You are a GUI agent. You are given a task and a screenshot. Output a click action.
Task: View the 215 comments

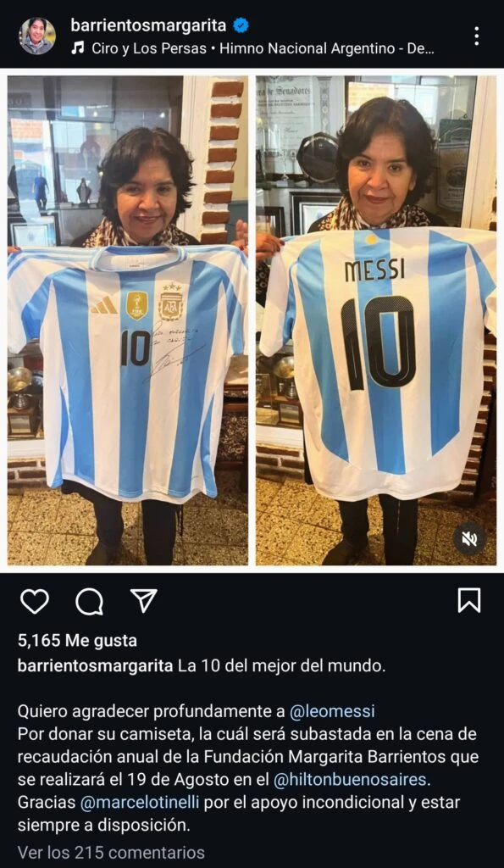pyautogui.click(x=111, y=852)
